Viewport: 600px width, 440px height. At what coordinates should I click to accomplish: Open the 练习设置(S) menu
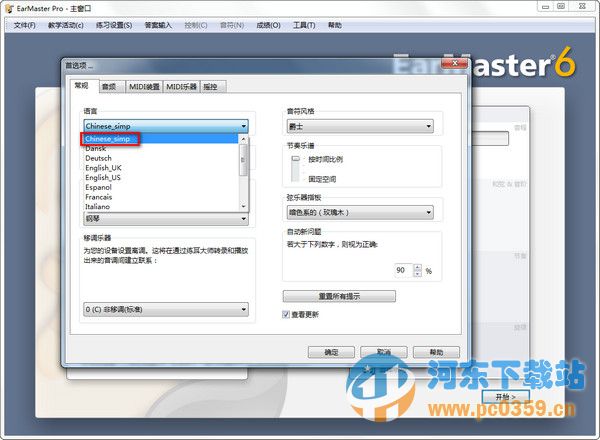click(114, 25)
